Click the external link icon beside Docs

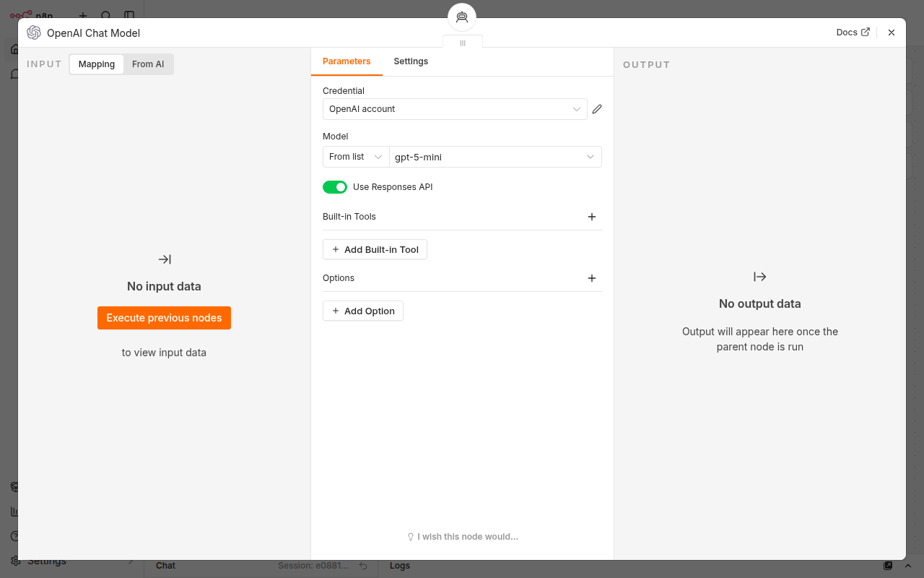point(866,33)
